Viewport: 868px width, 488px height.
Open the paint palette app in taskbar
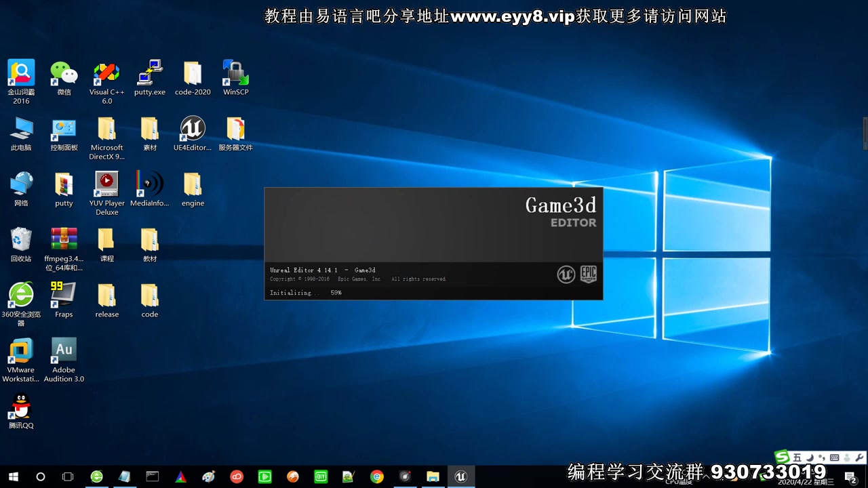pos(209,476)
